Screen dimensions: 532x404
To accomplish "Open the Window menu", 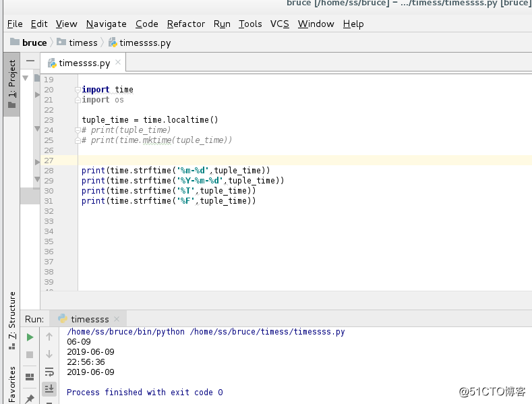I will (x=316, y=24).
